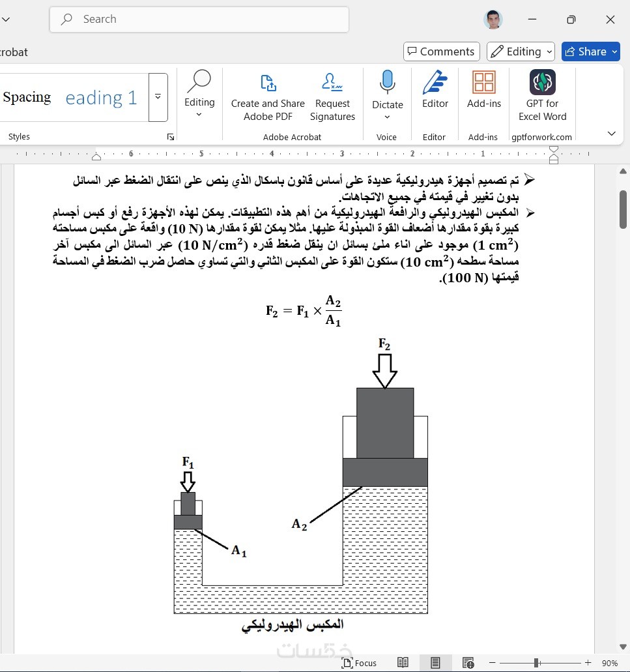This screenshot has height=672, width=630.
Task: Launch GPT for Excel Word
Action: pyautogui.click(x=542, y=95)
